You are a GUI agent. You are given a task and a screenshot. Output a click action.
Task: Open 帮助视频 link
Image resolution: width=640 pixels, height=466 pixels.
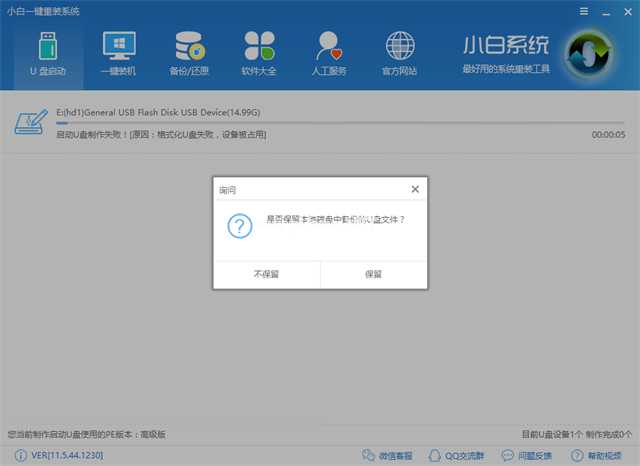(x=596, y=455)
